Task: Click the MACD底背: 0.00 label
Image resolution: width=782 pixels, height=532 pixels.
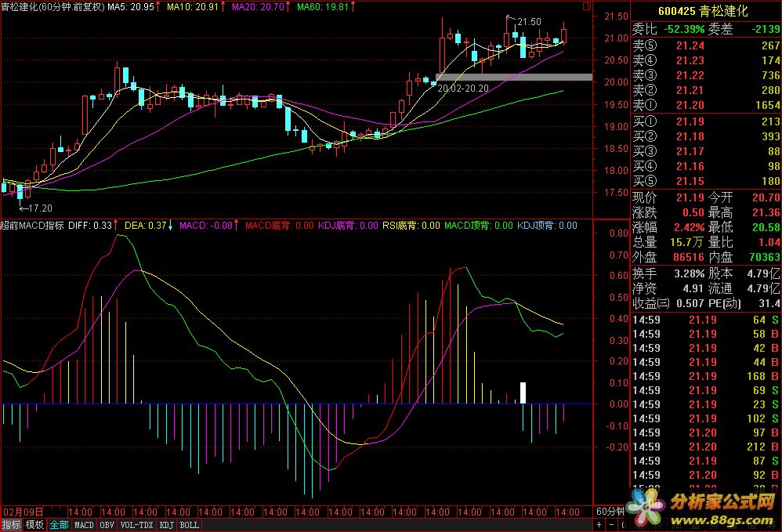Action: coord(279,226)
